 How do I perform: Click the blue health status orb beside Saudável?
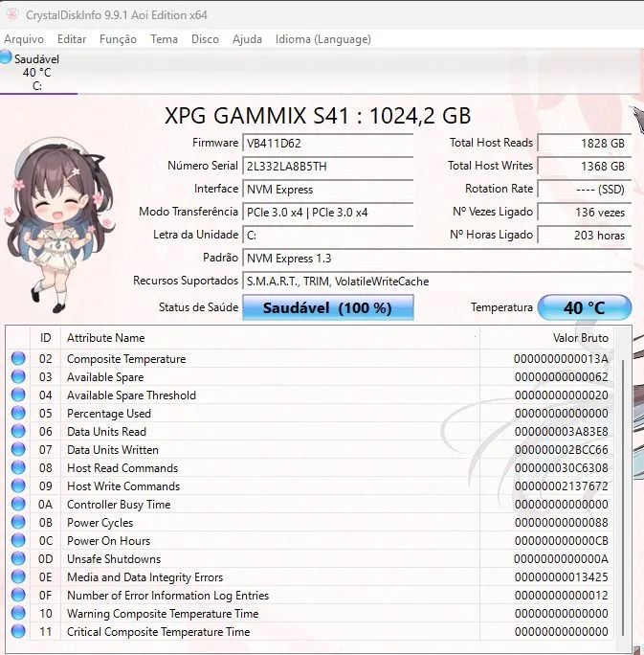(x=6, y=56)
